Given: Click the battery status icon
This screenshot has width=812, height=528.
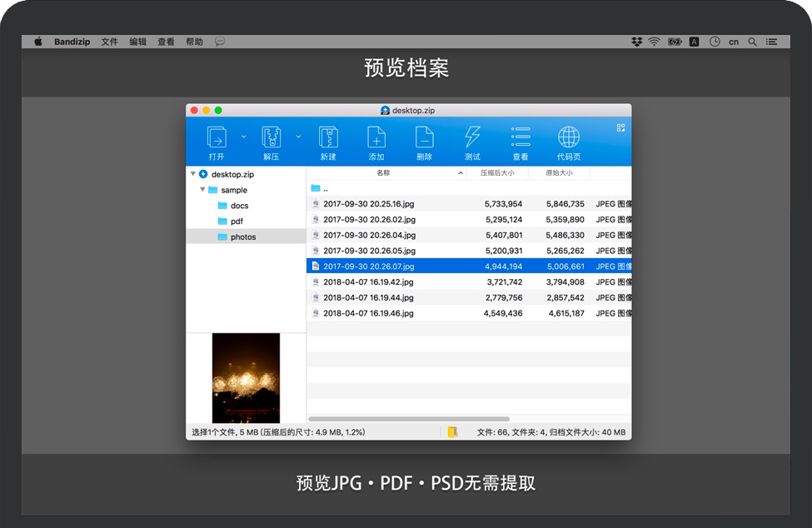Looking at the screenshot, I should (x=675, y=42).
